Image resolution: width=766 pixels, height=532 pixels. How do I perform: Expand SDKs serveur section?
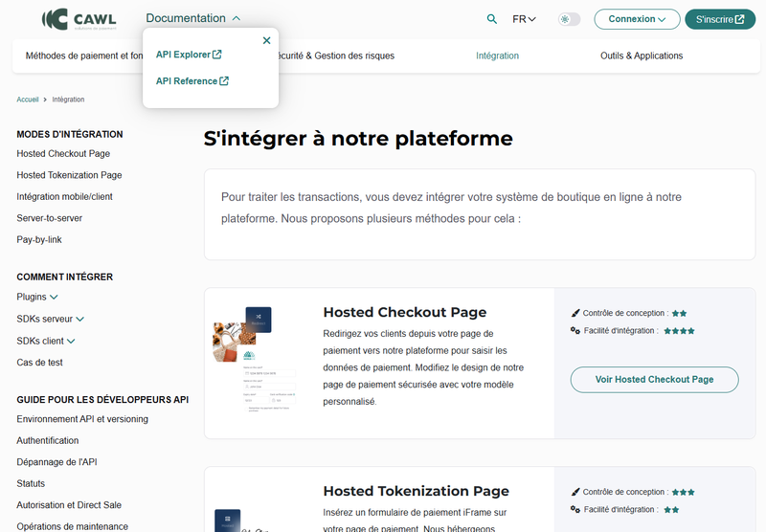click(x=51, y=319)
